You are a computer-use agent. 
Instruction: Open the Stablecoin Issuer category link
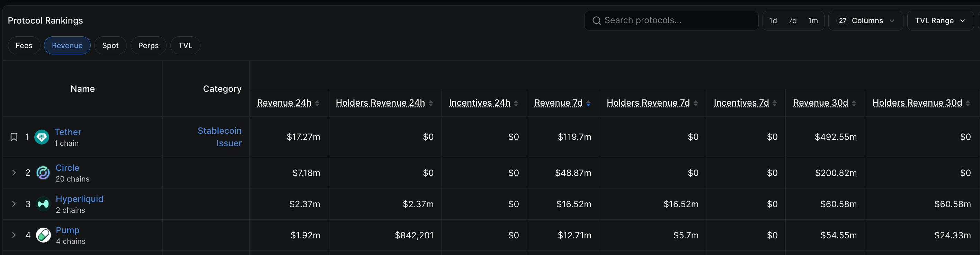tap(220, 137)
